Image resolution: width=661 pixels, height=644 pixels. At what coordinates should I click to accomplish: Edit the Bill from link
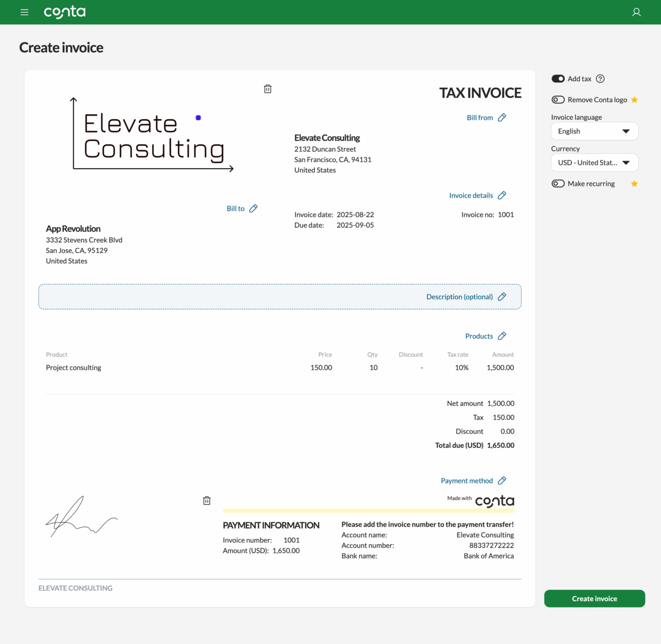coord(480,118)
